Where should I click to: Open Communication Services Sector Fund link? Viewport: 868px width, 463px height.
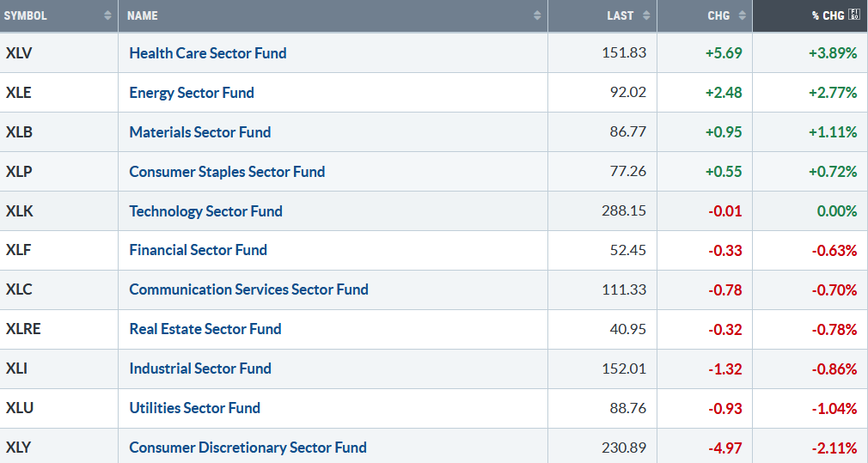pos(248,289)
